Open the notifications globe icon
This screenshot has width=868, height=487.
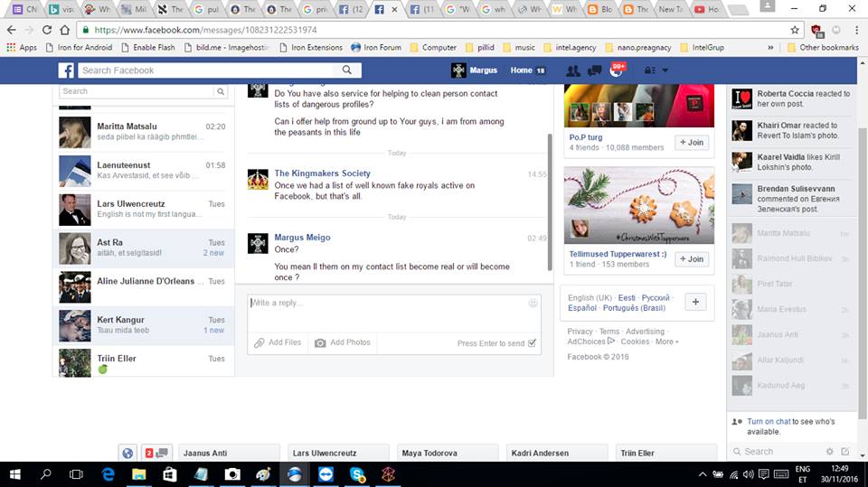pos(616,70)
